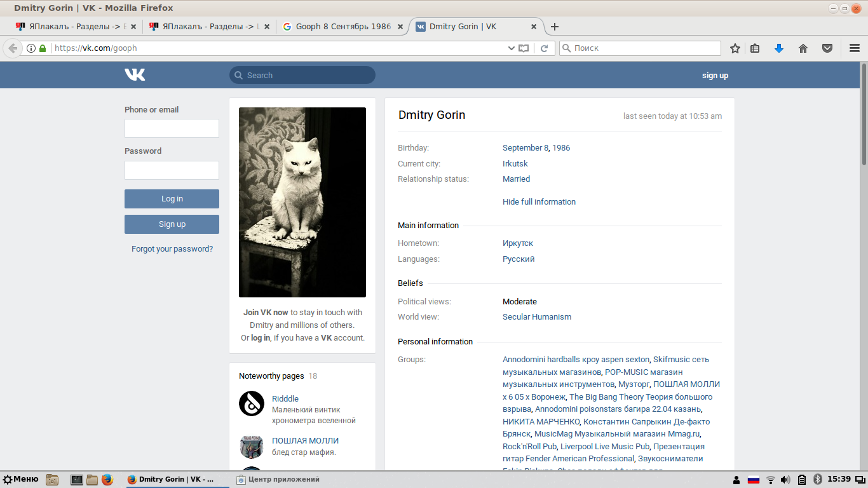Launch the terminal icon in the taskbar
The image size is (868, 488).
pyautogui.click(x=77, y=480)
